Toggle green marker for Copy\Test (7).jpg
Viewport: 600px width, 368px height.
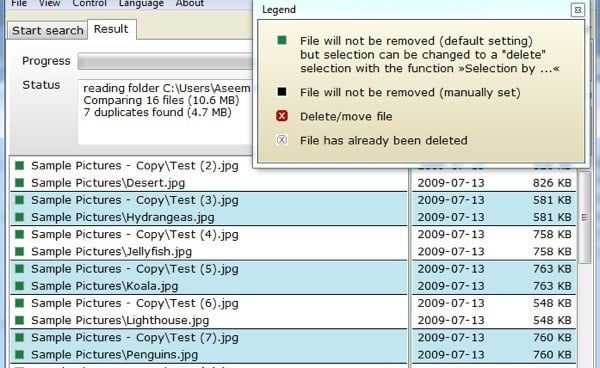click(19, 338)
